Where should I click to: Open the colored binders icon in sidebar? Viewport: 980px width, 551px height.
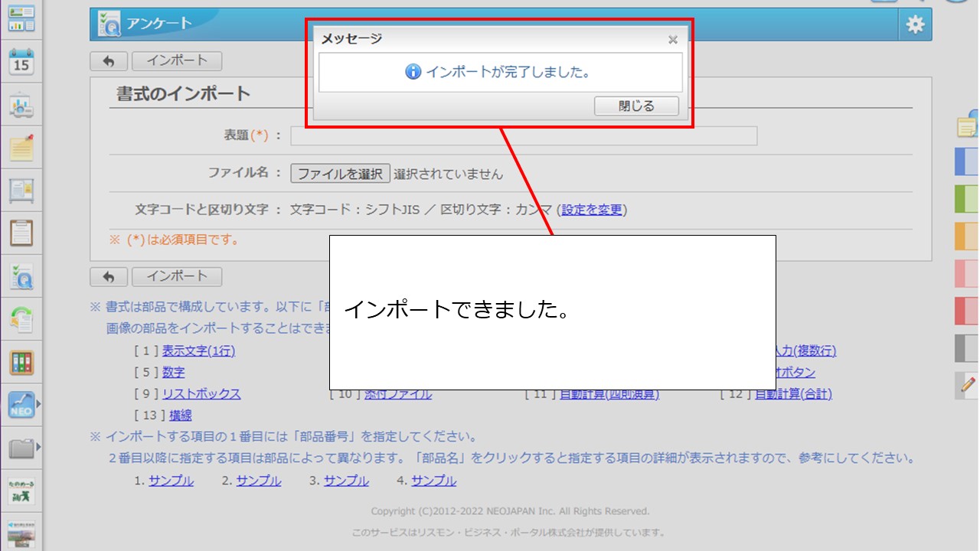click(21, 363)
